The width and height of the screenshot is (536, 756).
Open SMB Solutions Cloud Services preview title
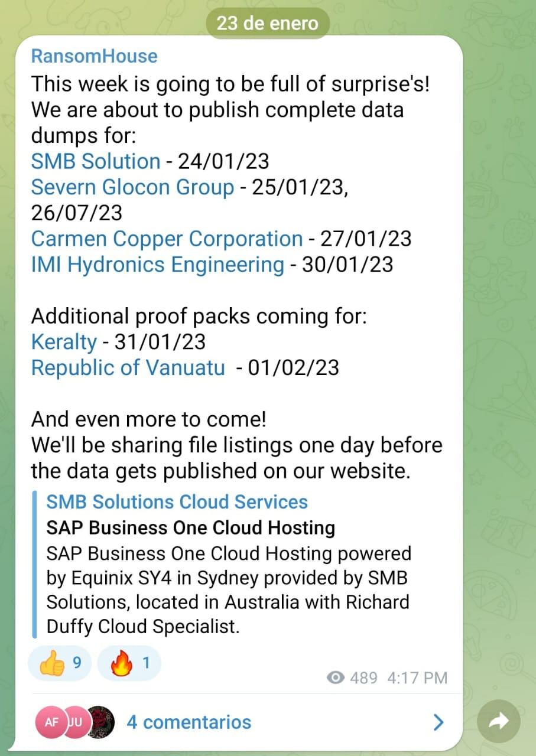[x=177, y=502]
